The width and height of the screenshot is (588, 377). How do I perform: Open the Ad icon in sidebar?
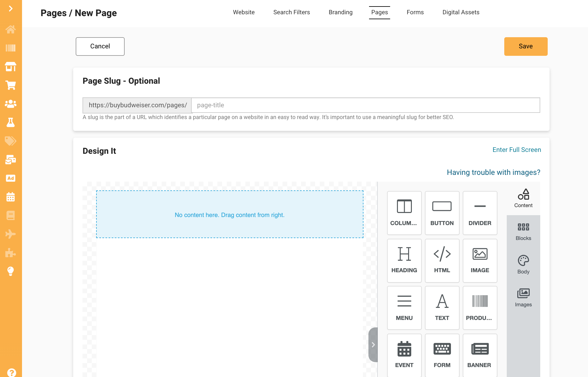[x=11, y=178]
